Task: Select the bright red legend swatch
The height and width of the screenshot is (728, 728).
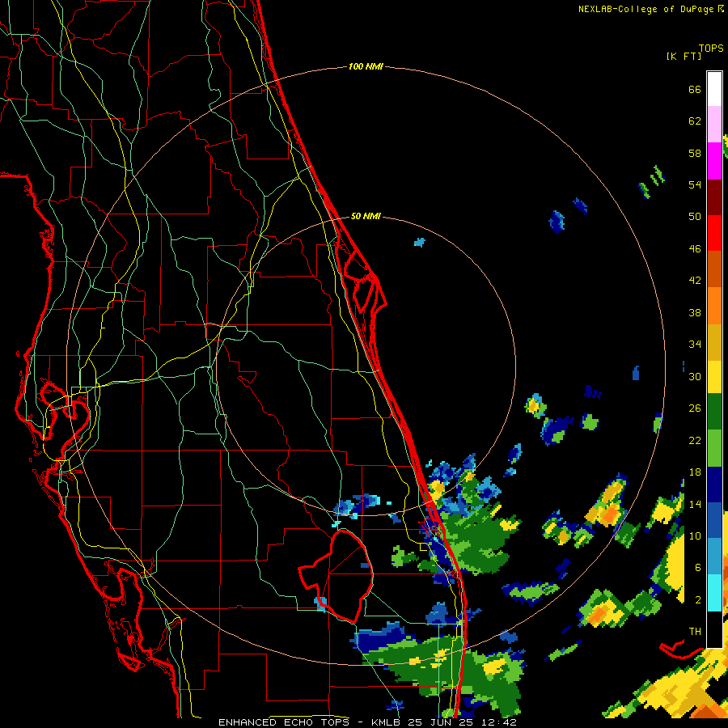Action: [x=714, y=233]
